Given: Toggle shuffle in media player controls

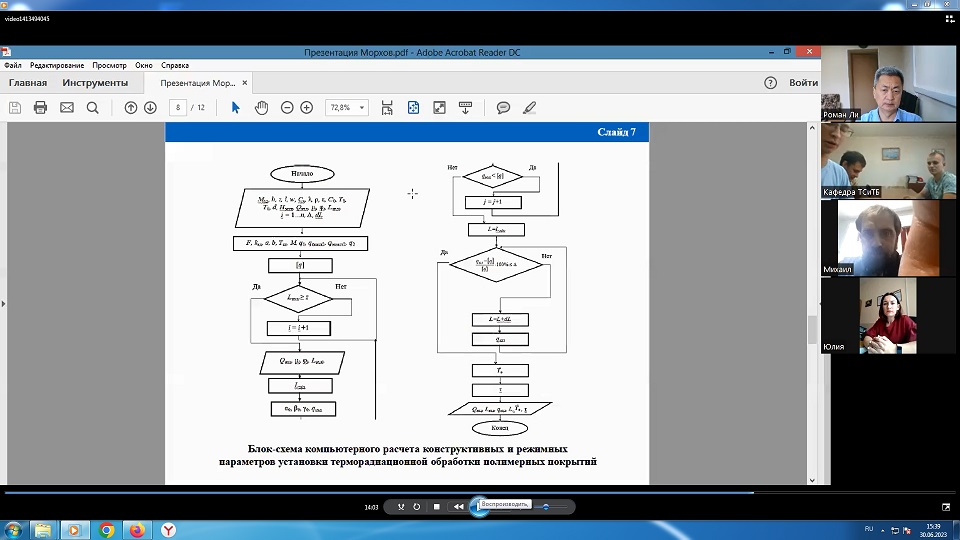Looking at the screenshot, I should [400, 507].
